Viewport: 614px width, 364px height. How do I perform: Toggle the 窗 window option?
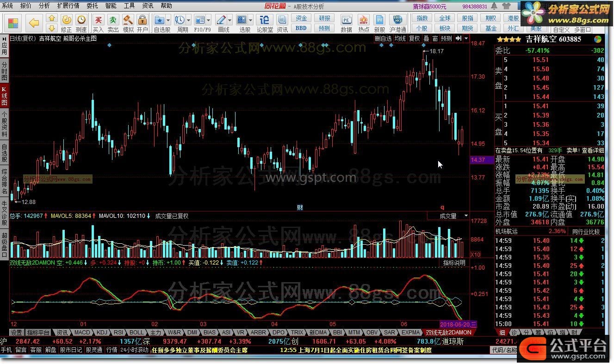pyautogui.click(x=435, y=39)
